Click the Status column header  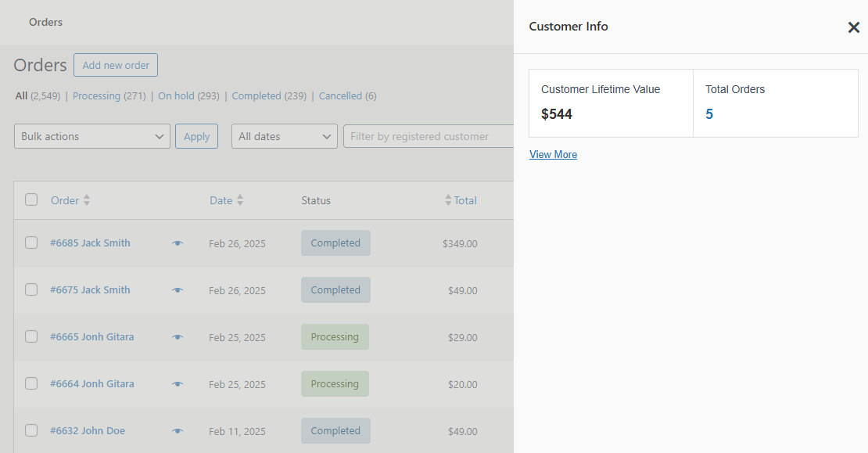[x=316, y=200]
